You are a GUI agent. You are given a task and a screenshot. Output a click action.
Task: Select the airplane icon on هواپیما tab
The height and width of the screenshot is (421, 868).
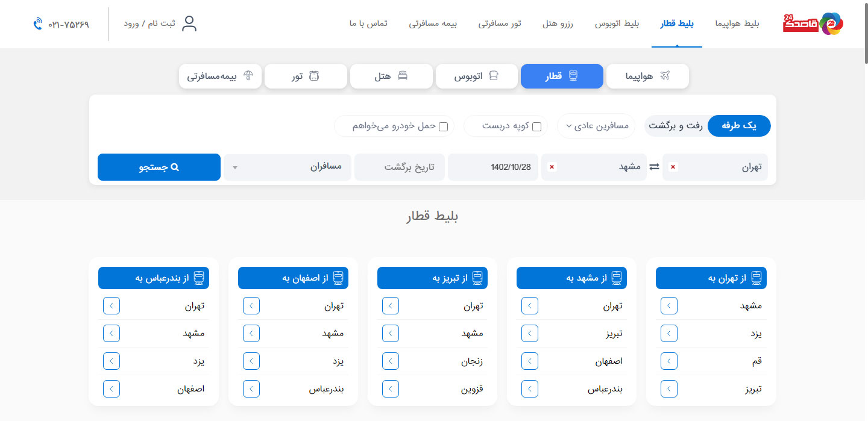point(665,76)
